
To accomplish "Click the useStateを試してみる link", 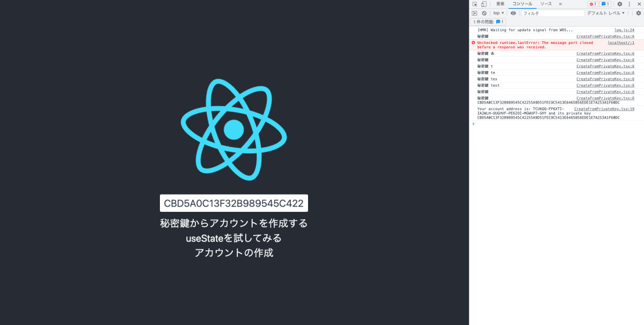I will tap(234, 238).
